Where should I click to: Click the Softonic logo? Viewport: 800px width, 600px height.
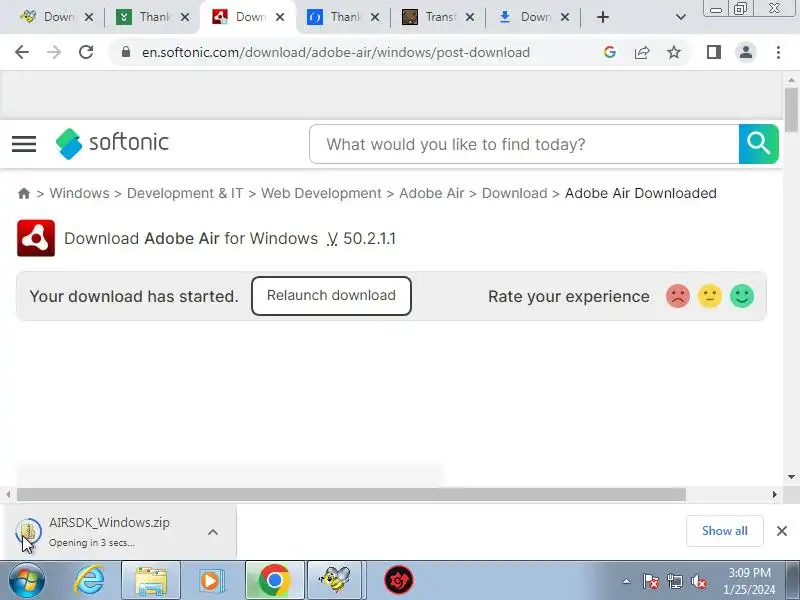pyautogui.click(x=112, y=143)
